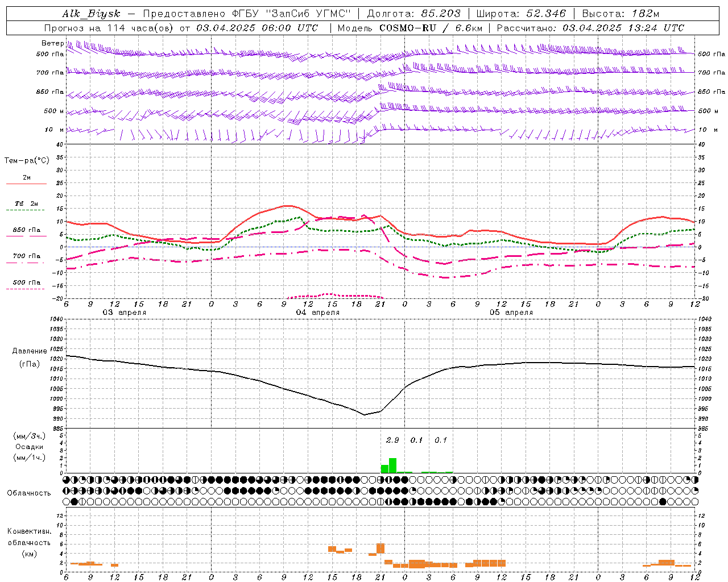Select the elevation text Высота: 182м
Image resolution: width=728 pixels, height=582 pixels.
(621, 14)
